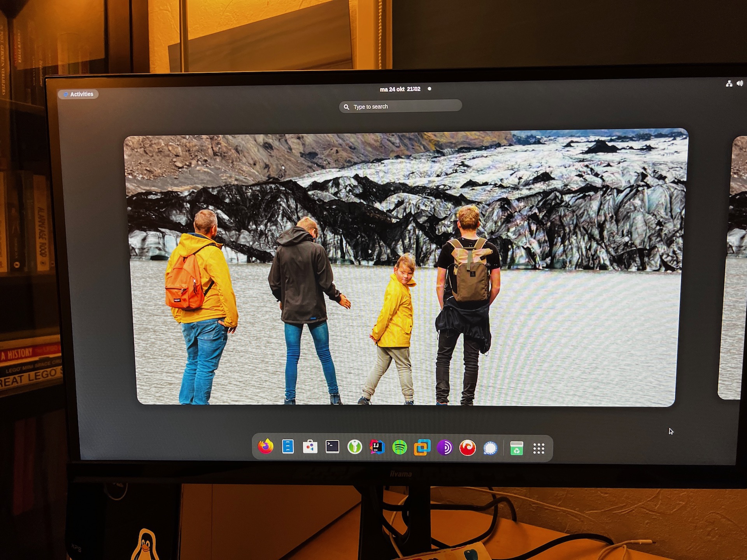747x560 pixels.
Task: Open the Files manager icon
Action: pos(288,447)
